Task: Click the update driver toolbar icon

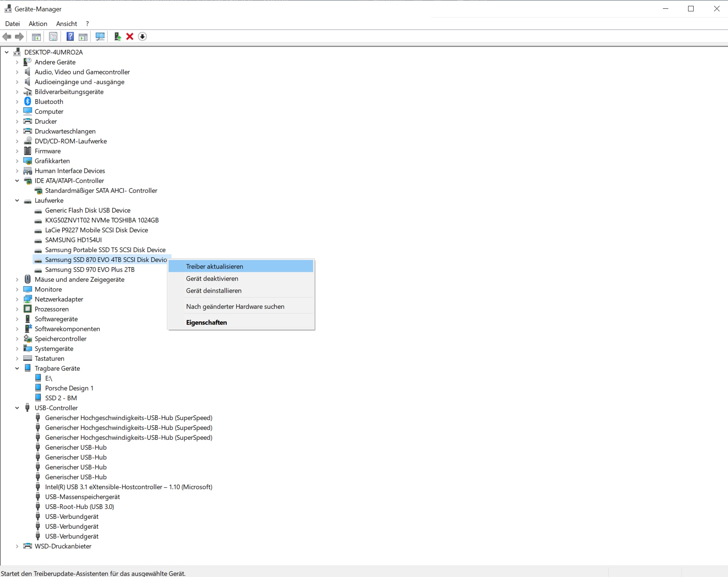Action: tap(117, 37)
